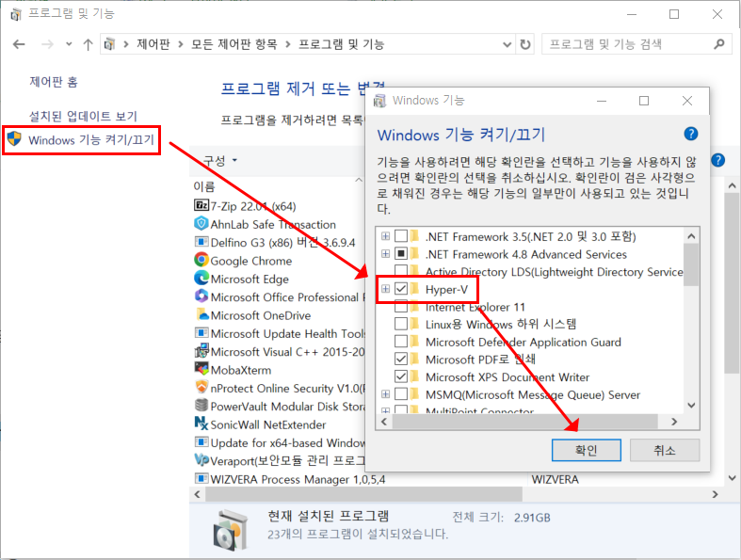Click the features list scroll down arrow
Viewport: 741px width, 560px height.
(x=691, y=405)
